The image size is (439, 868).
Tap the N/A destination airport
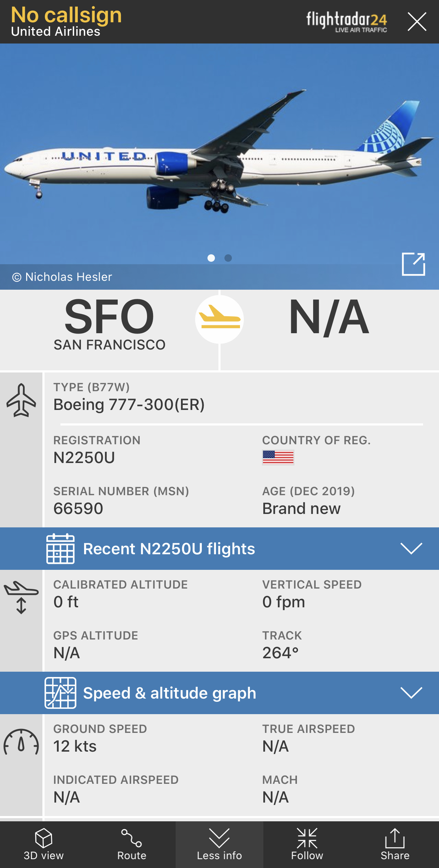click(329, 317)
